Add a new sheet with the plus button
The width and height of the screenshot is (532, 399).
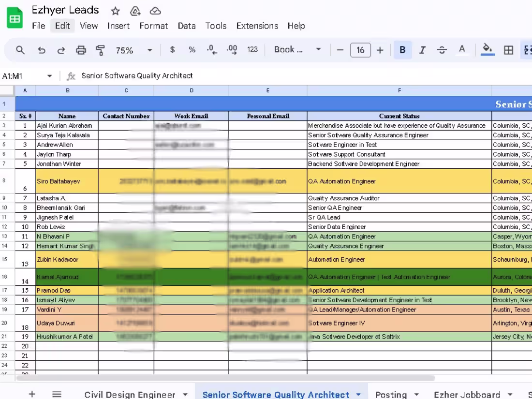click(32, 394)
